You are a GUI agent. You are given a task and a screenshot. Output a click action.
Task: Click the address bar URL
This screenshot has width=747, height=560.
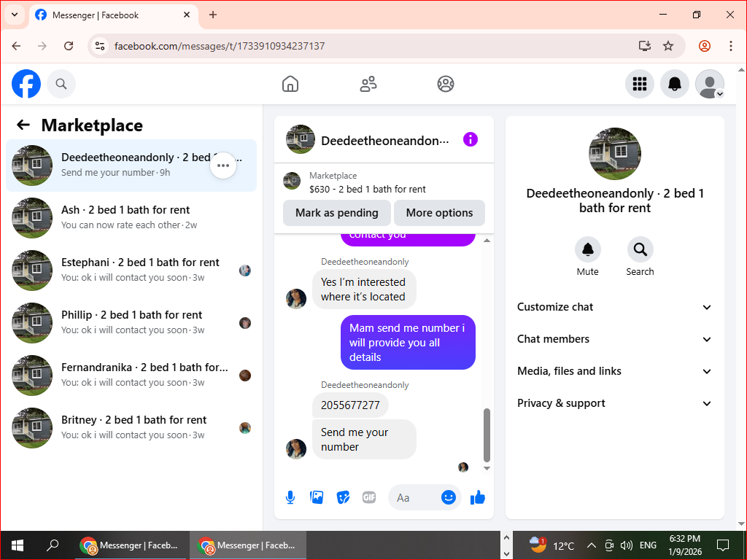click(220, 46)
